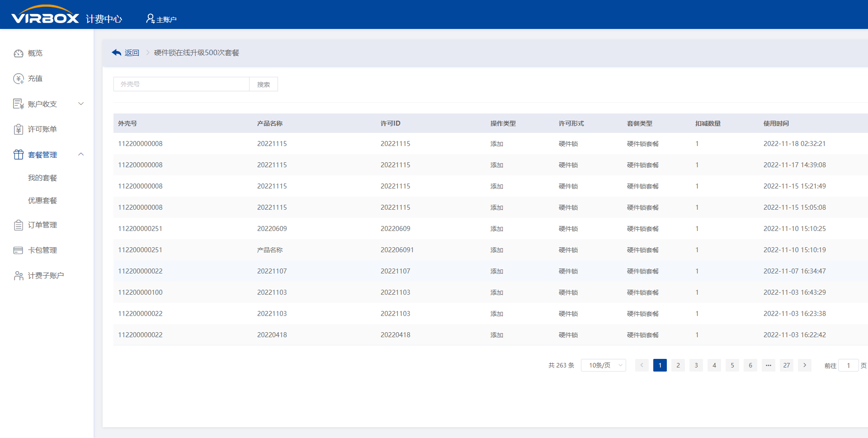The width and height of the screenshot is (868, 438).
Task: Click the 搜索 button
Action: tap(264, 84)
